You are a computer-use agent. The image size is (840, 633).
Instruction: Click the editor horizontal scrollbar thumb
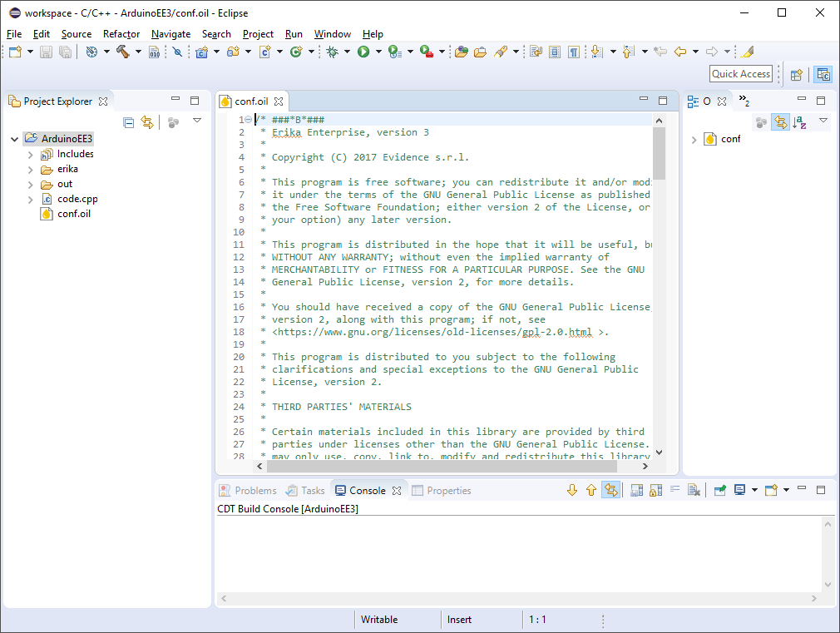click(x=442, y=467)
